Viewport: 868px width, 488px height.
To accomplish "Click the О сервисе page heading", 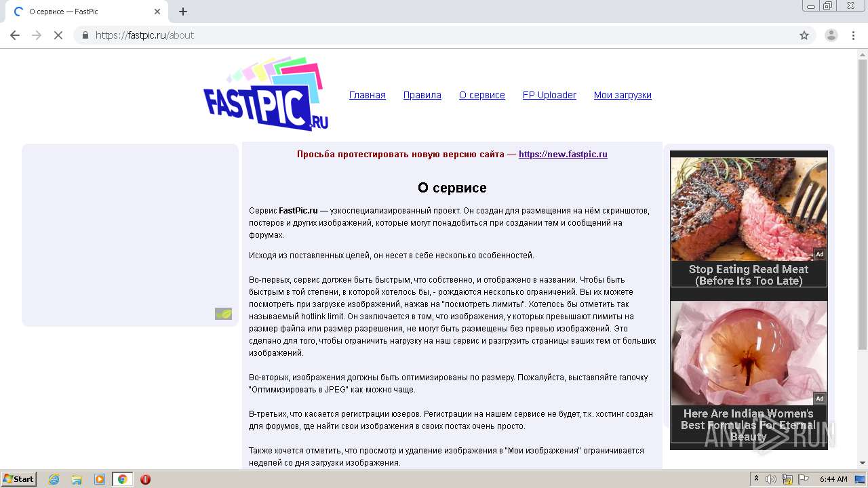I will click(x=452, y=188).
